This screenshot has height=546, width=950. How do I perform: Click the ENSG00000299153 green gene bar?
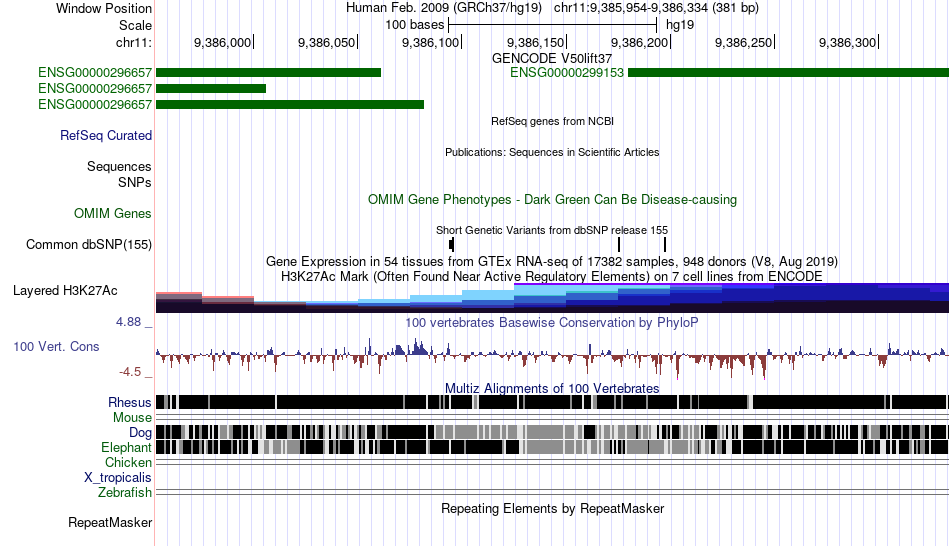click(788, 73)
